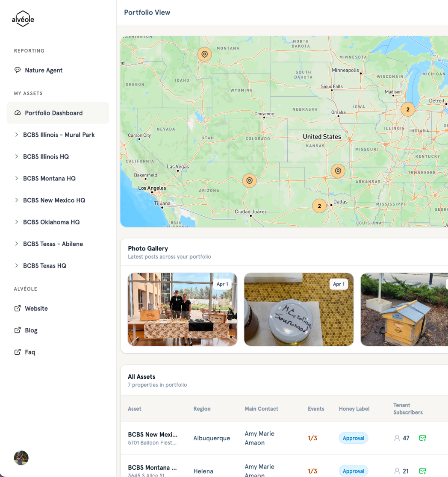Image resolution: width=448 pixels, height=477 pixels.
Task: Select the map pin in New Mexico
Action: click(249, 180)
